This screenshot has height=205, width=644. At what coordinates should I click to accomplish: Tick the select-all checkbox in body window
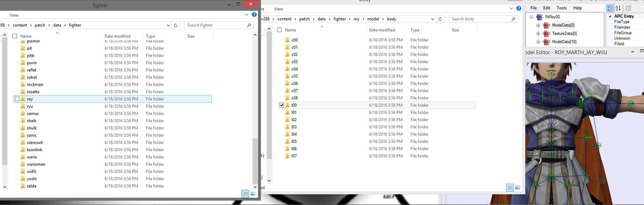(279, 30)
